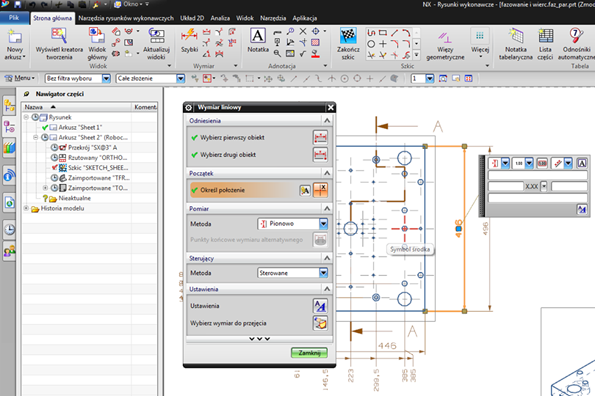This screenshot has height=396, width=595.
Task: Click Aktualizuj widoki update views icon
Action: pyautogui.click(x=156, y=36)
